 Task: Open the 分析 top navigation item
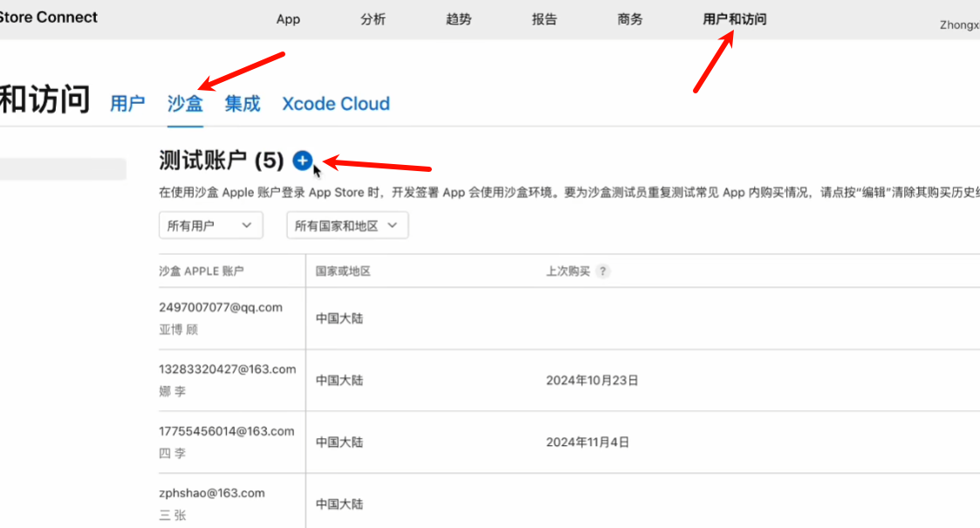click(x=373, y=19)
